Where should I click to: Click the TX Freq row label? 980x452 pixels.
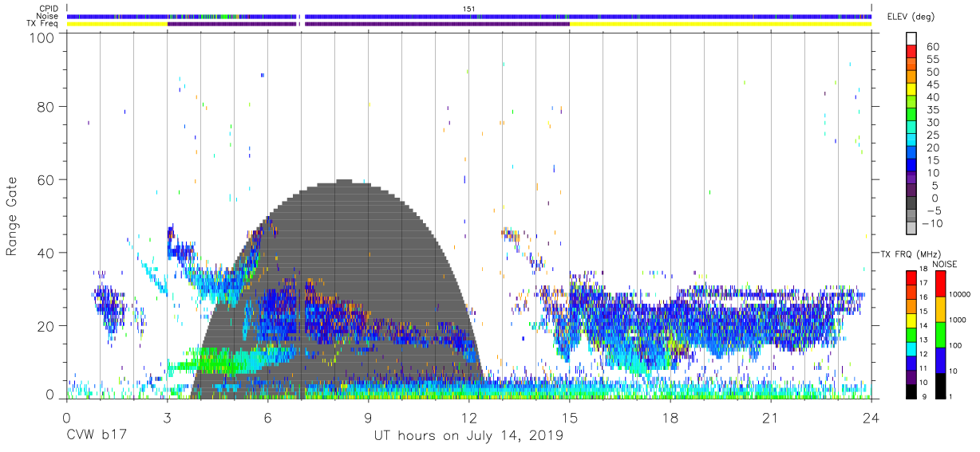point(43,24)
